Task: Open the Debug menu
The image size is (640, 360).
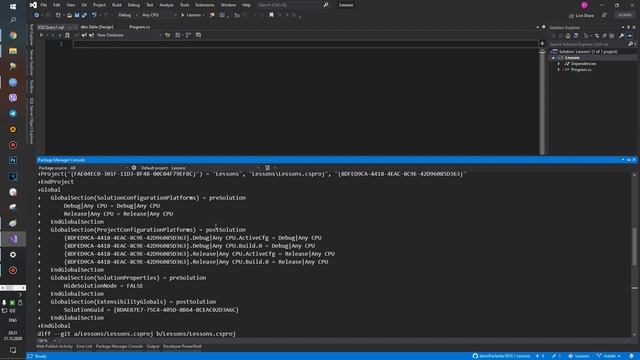Action: tap(133, 5)
